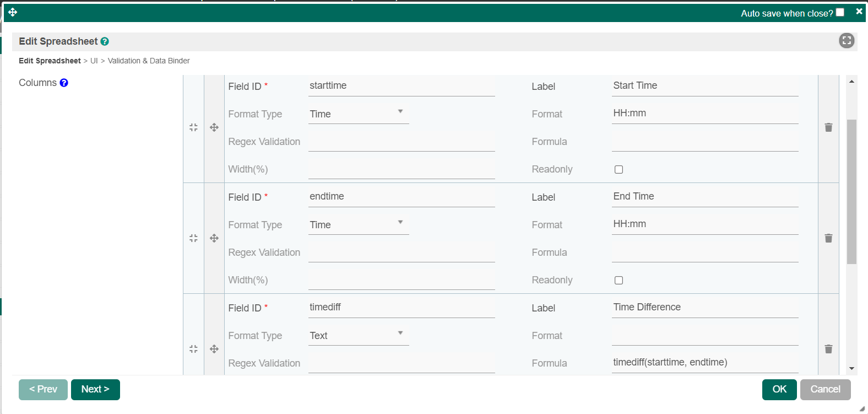Click the Next > button
This screenshot has height=414, width=868.
[95, 389]
